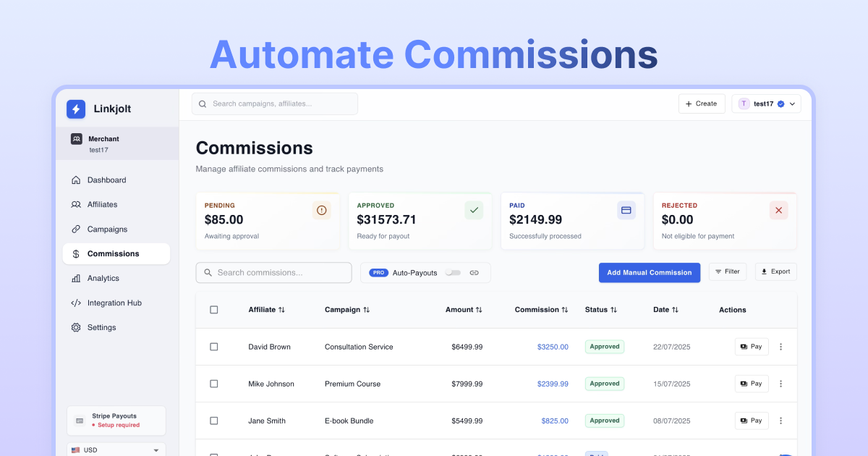Sort by Commission column header
The image size is (868, 456).
[x=541, y=310]
